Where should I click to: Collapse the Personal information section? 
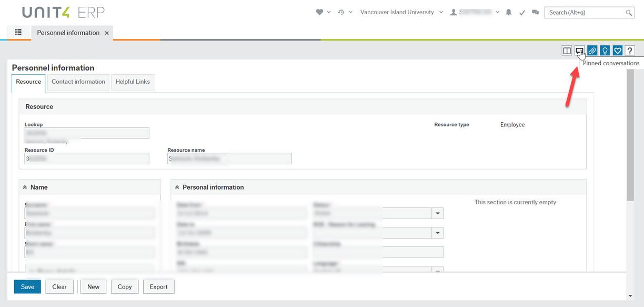pos(177,187)
